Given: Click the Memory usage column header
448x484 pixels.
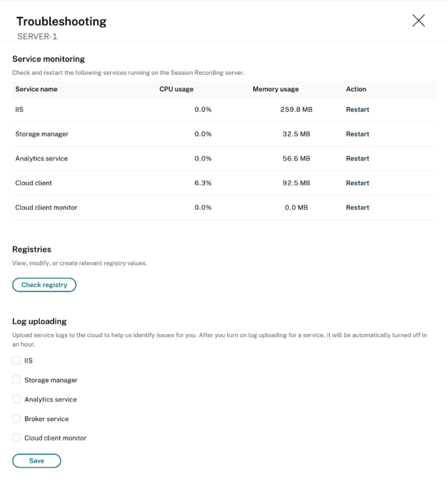Looking at the screenshot, I should tap(276, 89).
